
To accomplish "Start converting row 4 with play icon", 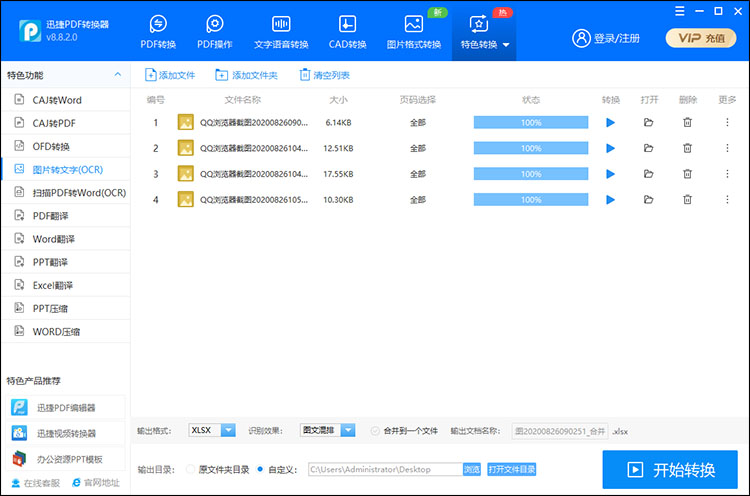I will tap(610, 199).
